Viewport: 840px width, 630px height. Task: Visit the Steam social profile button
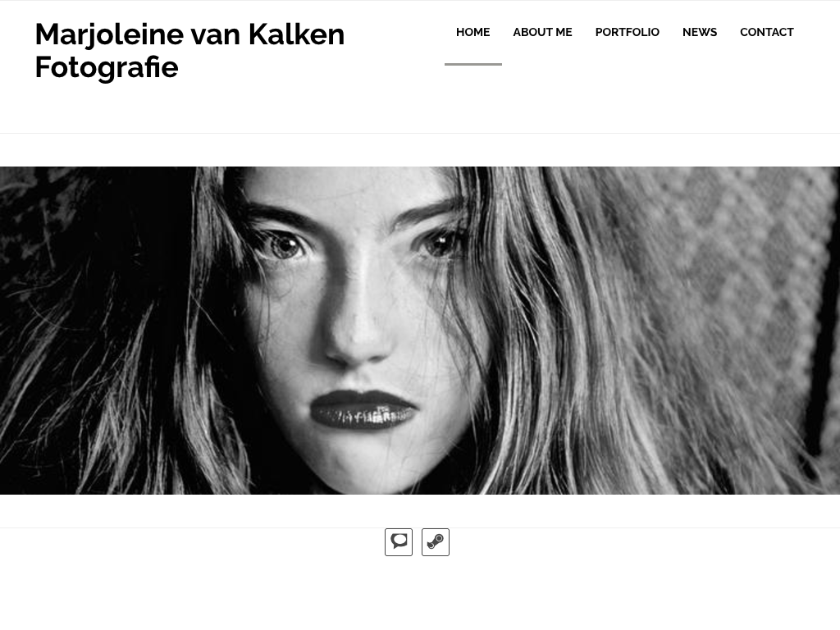click(436, 542)
